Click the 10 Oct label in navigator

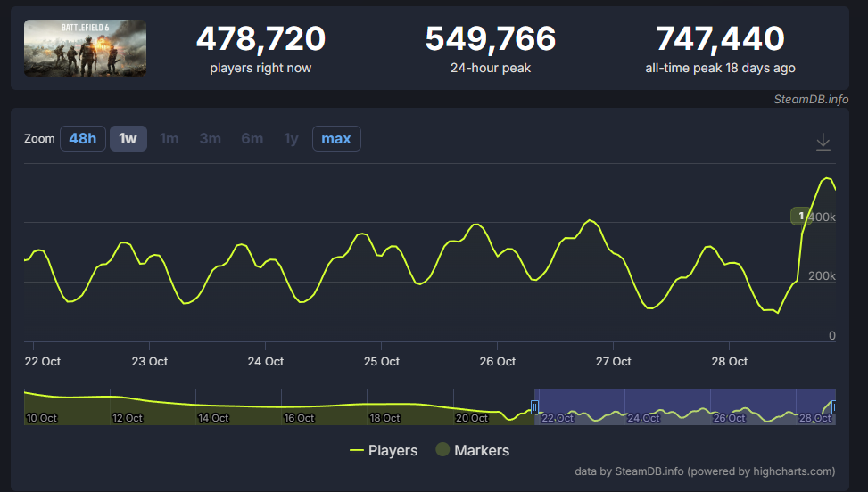pos(42,418)
